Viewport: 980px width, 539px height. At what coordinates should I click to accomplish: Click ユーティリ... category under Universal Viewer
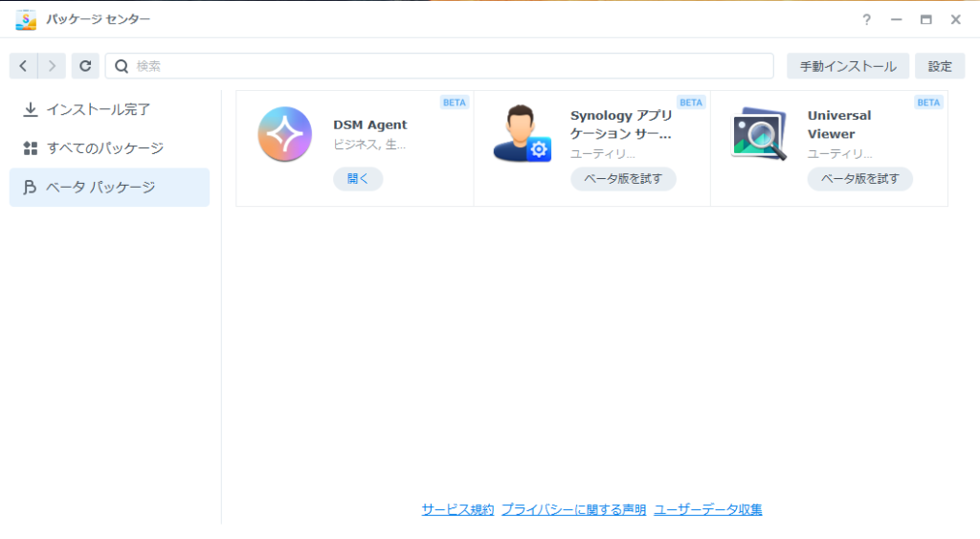coord(840,154)
